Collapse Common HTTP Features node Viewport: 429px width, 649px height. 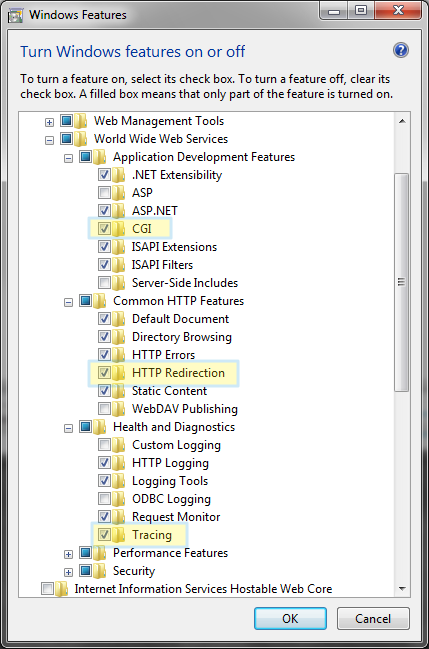[68, 303]
